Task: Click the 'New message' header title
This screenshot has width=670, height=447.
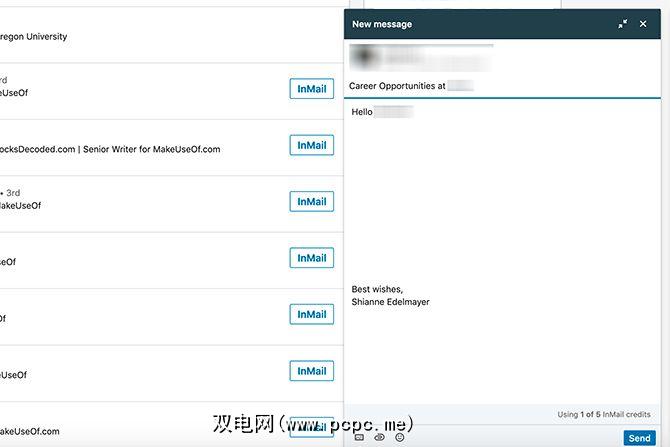Action: [382, 24]
